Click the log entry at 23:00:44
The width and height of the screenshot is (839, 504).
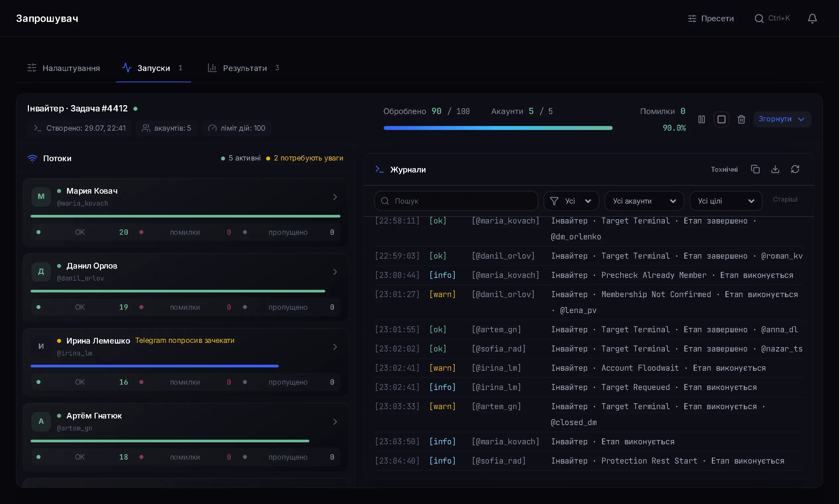(589, 275)
